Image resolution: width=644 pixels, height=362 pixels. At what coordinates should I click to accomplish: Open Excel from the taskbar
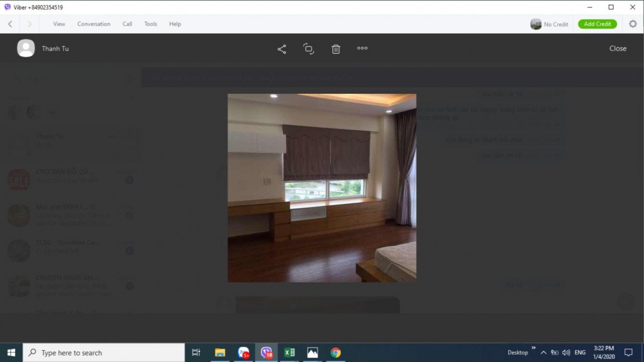[289, 352]
